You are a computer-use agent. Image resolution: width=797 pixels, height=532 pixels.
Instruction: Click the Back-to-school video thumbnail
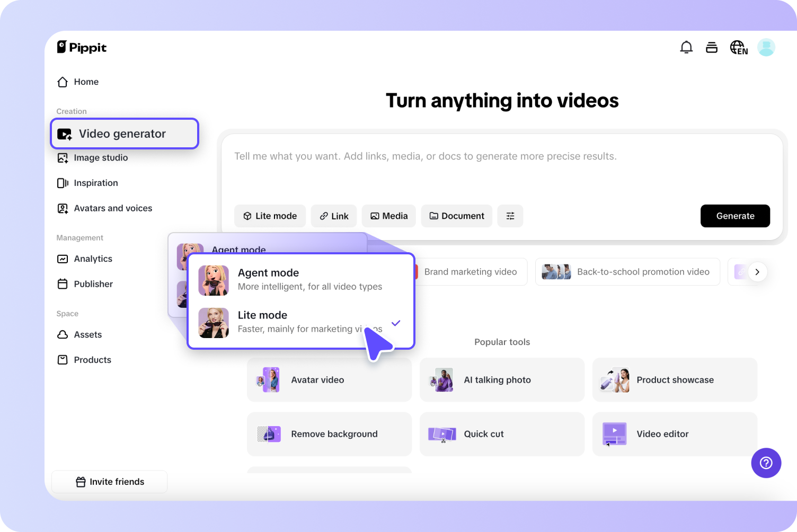click(556, 272)
